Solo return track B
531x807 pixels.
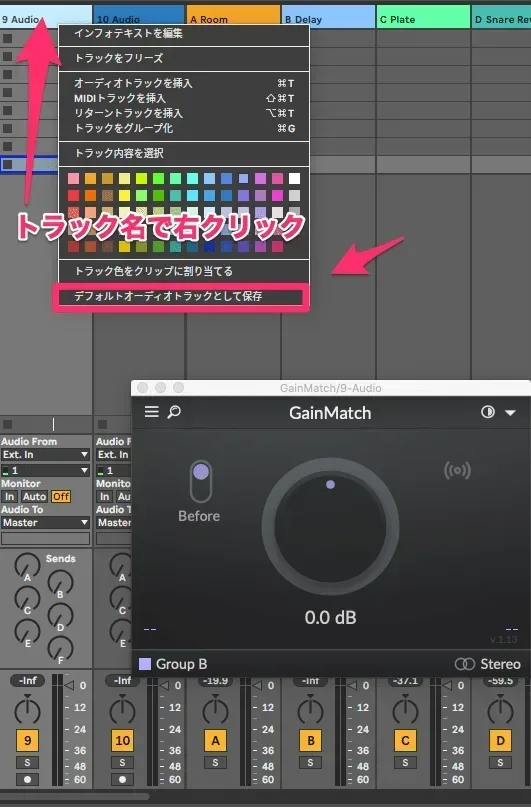(311, 763)
